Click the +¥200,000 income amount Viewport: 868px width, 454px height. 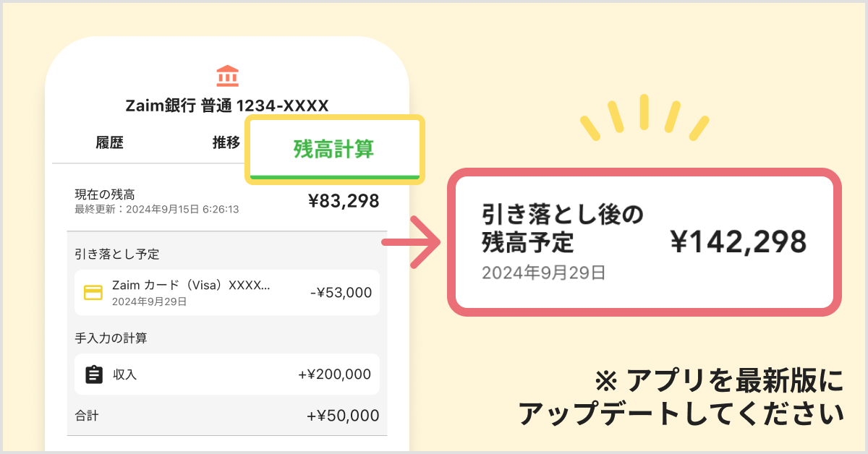pos(335,374)
